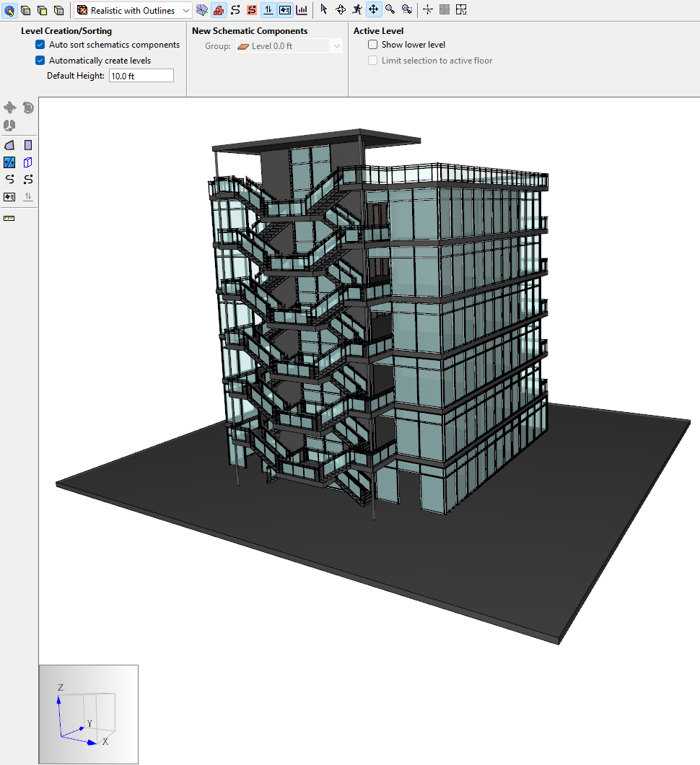Select the zoom box magnifier tool
Viewport: 700px width, 765px height.
point(406,9)
